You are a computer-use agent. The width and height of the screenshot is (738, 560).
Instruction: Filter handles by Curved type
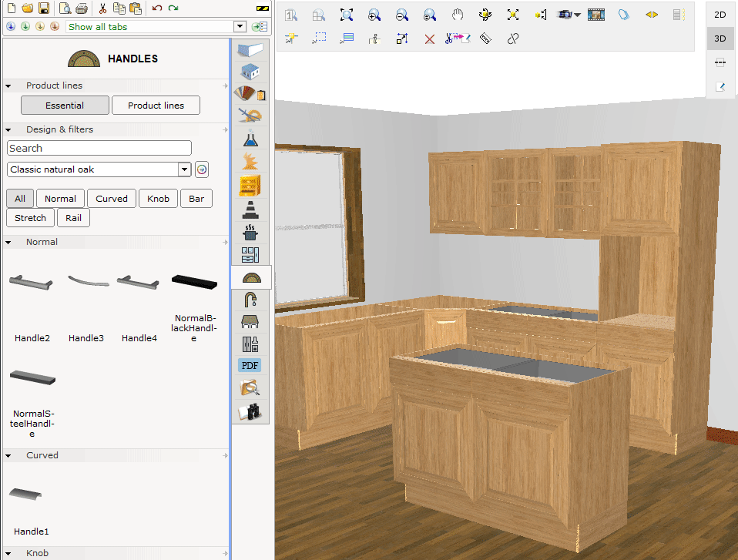coord(112,199)
